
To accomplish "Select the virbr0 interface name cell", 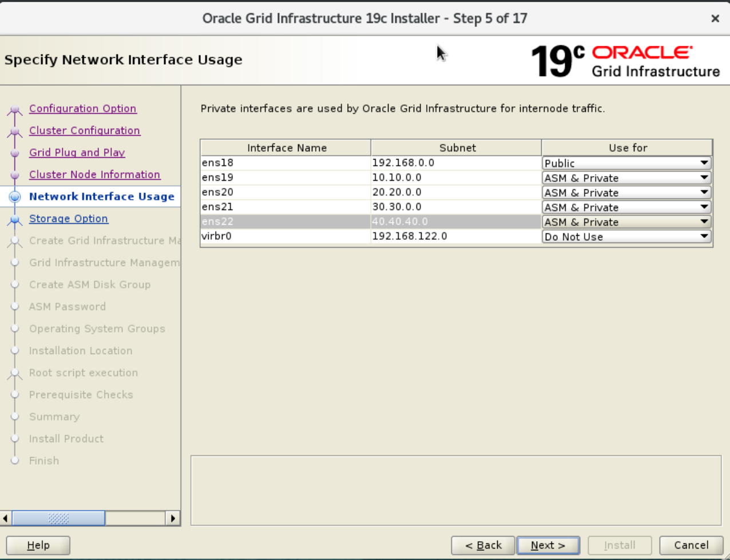I will point(285,237).
